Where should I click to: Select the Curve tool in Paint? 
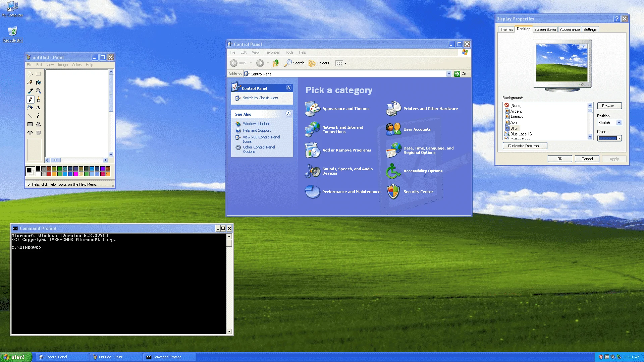(x=39, y=116)
